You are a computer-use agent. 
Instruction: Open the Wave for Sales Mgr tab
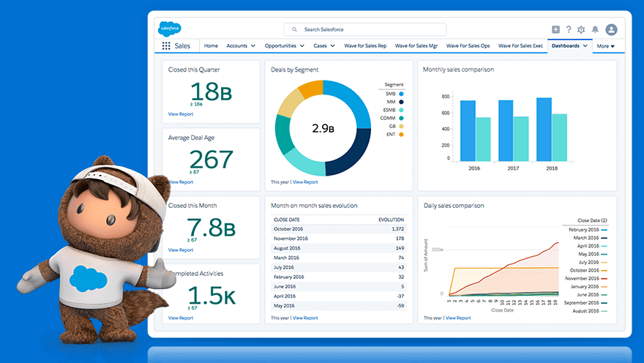coord(416,46)
